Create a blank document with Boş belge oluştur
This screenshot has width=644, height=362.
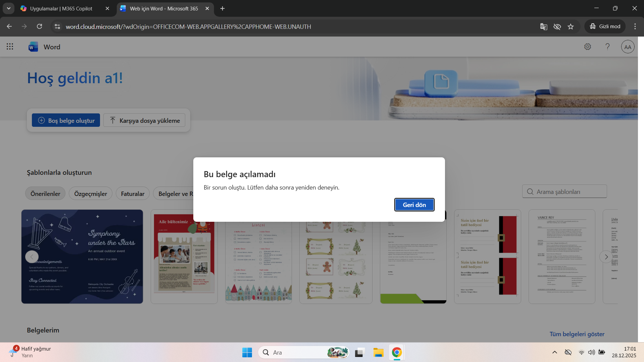click(66, 120)
